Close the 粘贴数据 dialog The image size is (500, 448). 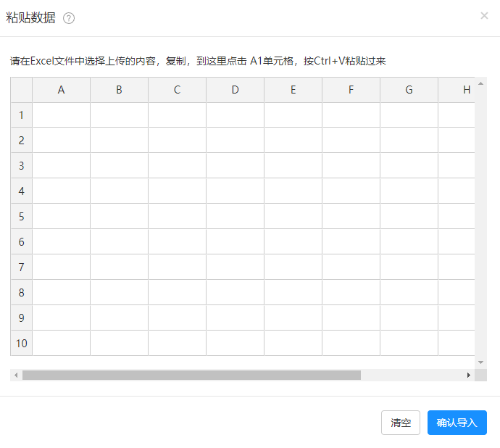(x=484, y=16)
